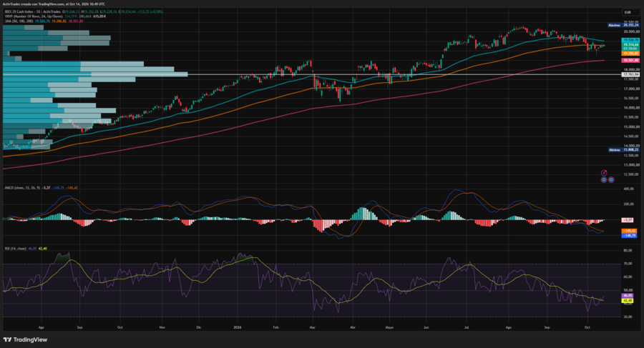Click the orange 19.286,82 SMA price tag
The width and height of the screenshot is (644, 348).
[630, 54]
